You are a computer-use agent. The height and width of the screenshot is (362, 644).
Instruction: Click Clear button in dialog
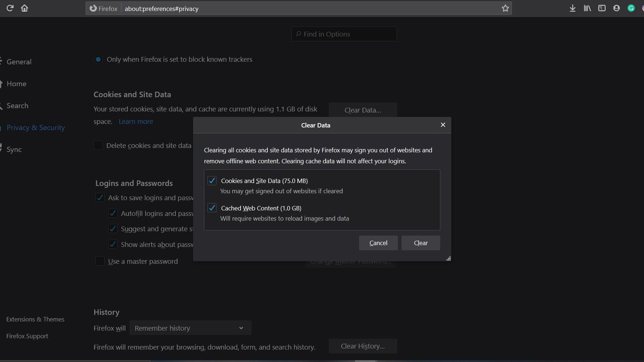pos(421,243)
